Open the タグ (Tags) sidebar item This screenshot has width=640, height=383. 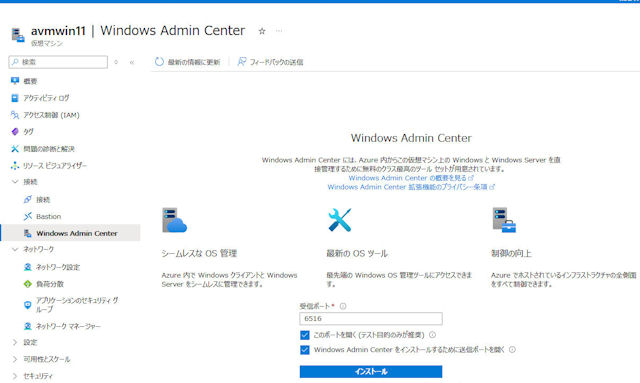point(28,131)
